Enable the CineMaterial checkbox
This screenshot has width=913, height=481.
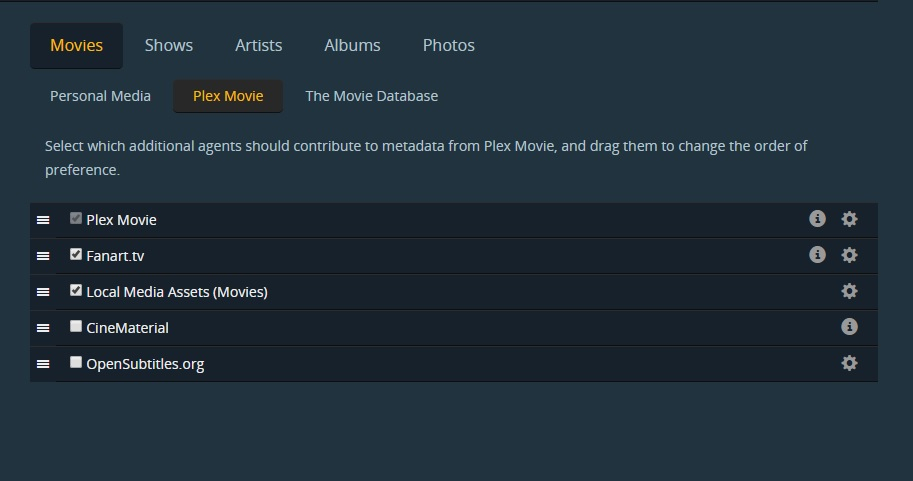point(76,326)
